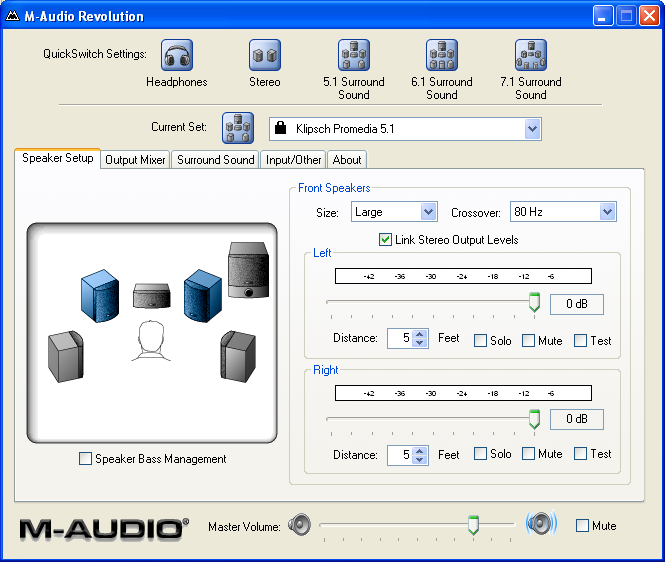Click the M-AUDIO logo at bottom
Viewport: 665px width, 562px height.
104,529
